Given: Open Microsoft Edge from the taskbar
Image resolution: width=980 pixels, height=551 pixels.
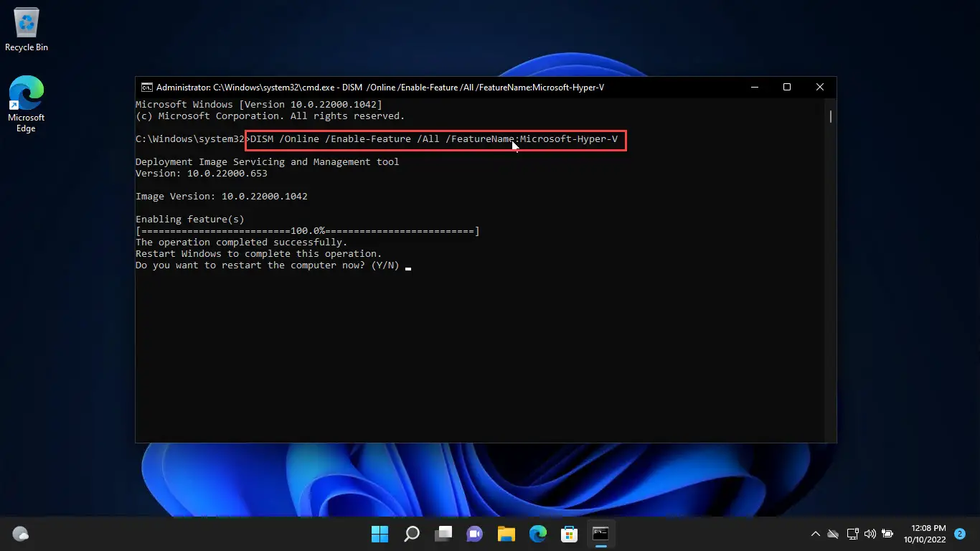Looking at the screenshot, I should pos(538,534).
